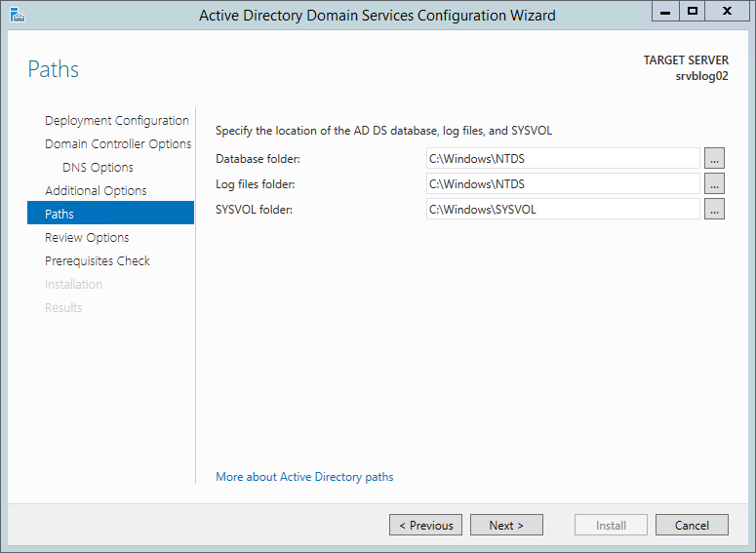The height and width of the screenshot is (553, 756).
Task: Jump to Review Options step
Action: [x=87, y=237]
